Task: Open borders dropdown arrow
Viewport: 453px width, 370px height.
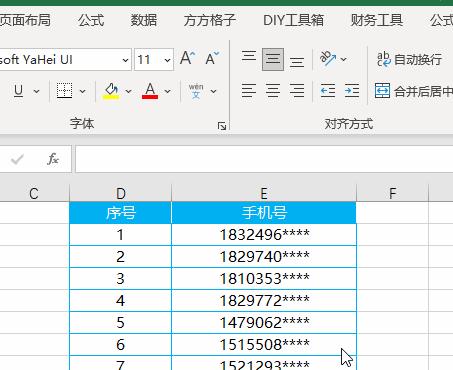Action: point(82,91)
